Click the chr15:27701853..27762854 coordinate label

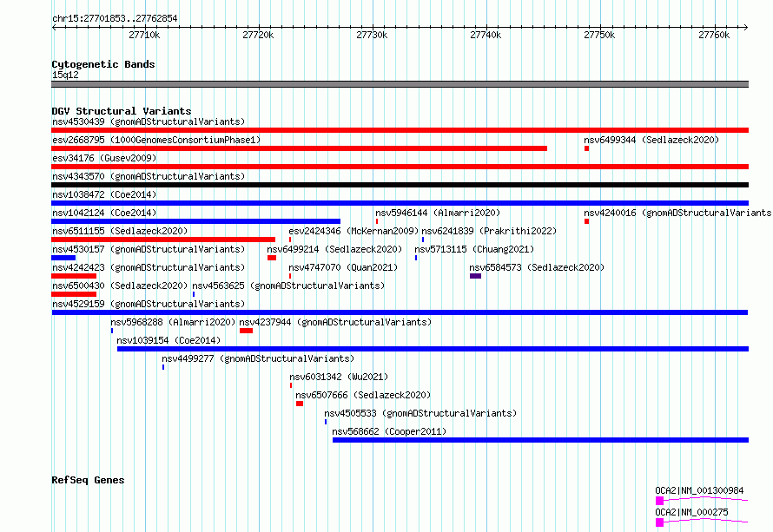tap(115, 18)
